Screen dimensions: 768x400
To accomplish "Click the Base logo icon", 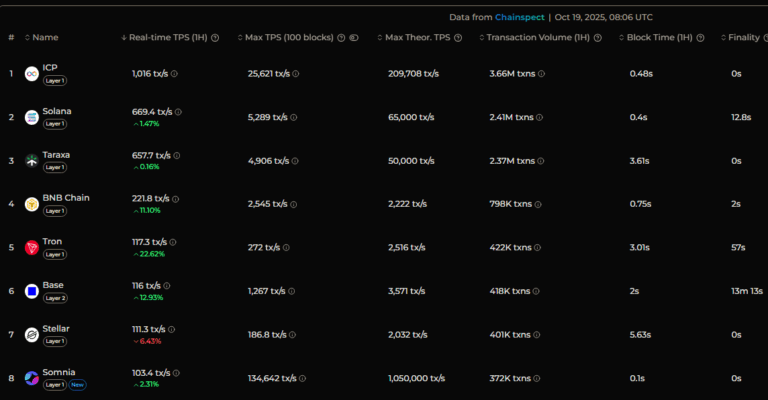I will pos(31,291).
